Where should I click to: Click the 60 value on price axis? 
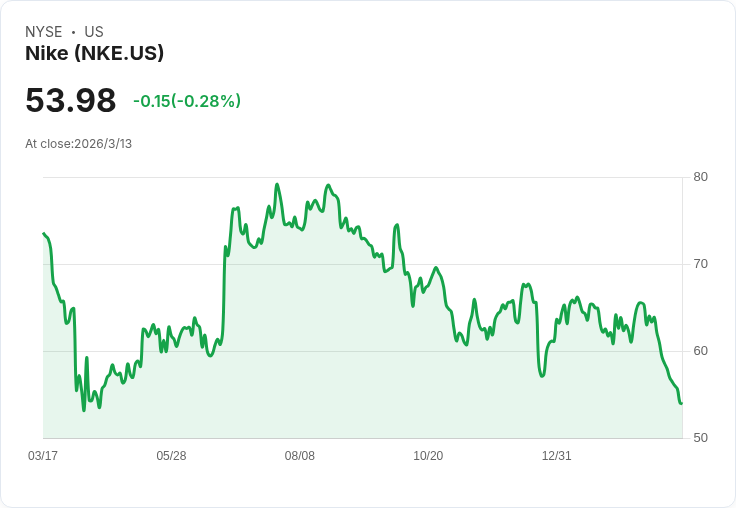point(700,351)
